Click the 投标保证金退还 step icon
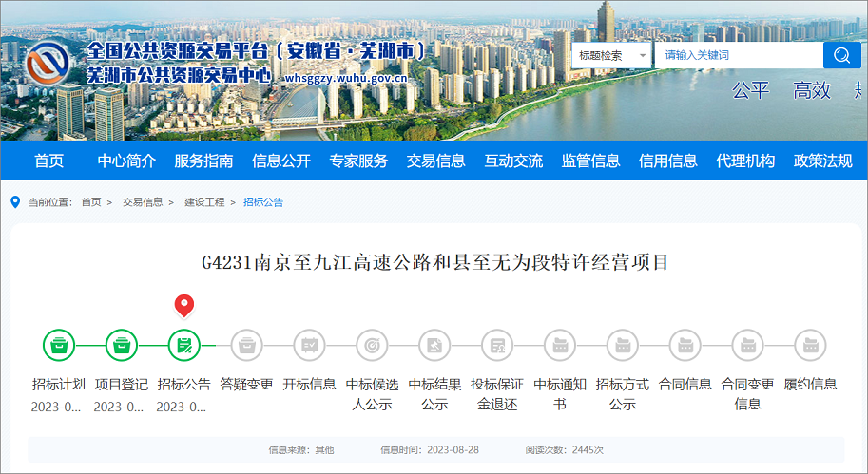 [x=497, y=345]
